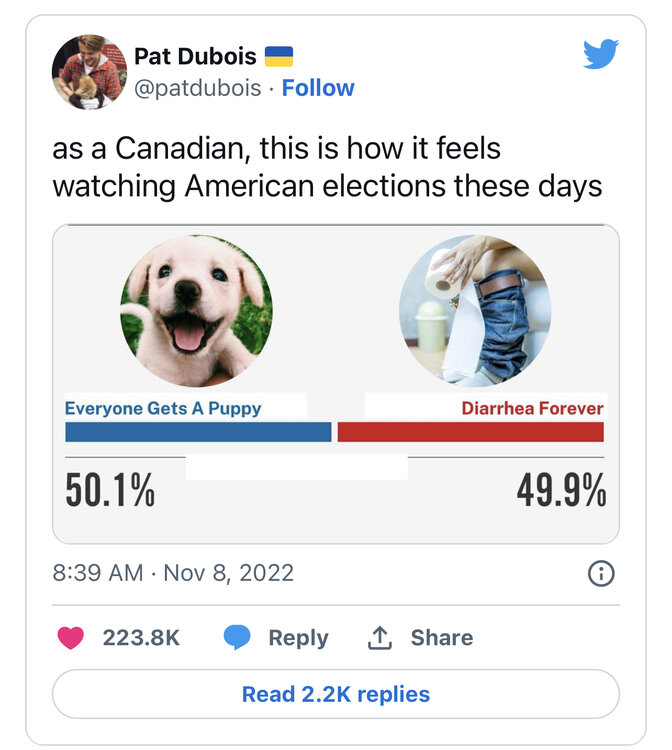
Task: Like the tweet with the heart icon
Action: pyautogui.click(x=71, y=638)
